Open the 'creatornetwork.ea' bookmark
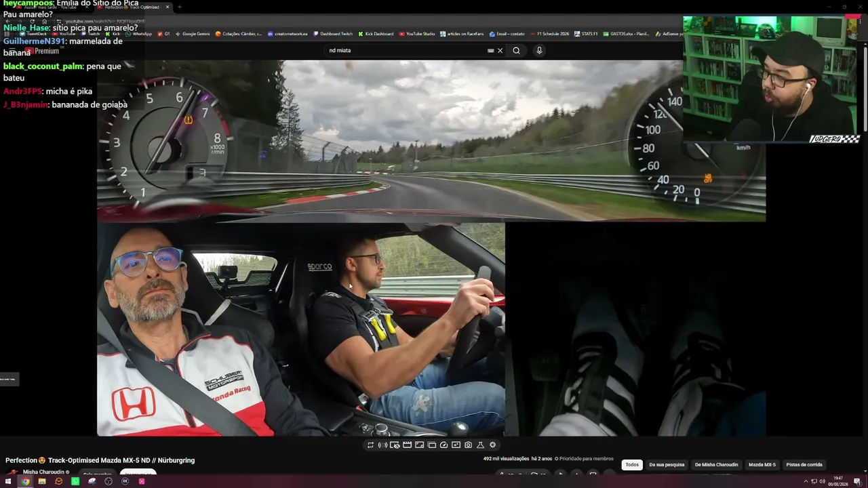The width and height of the screenshot is (868, 488). pyautogui.click(x=288, y=33)
